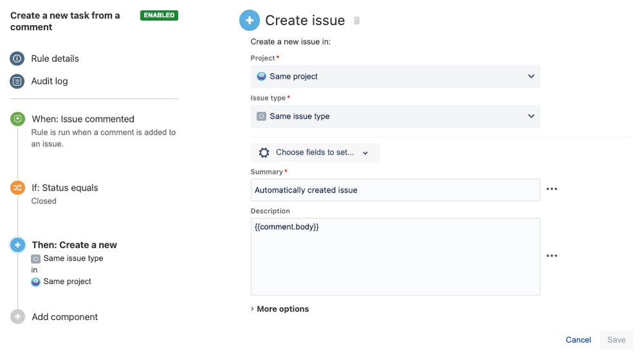Click the gray Add component plus icon
The image size is (644, 360).
(17, 317)
